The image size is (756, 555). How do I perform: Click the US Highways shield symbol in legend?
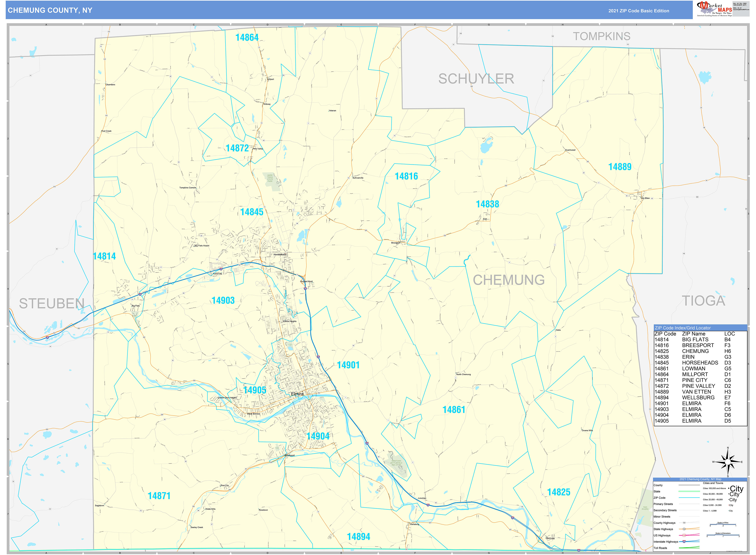pos(684,536)
